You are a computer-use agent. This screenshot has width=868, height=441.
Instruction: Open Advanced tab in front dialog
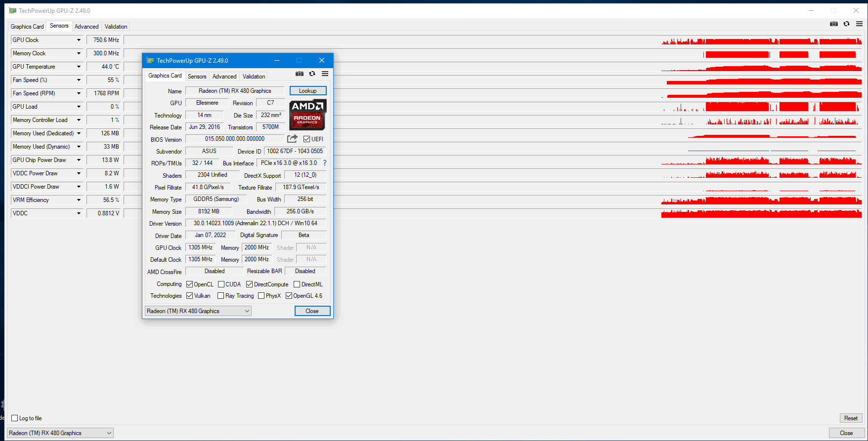click(224, 77)
